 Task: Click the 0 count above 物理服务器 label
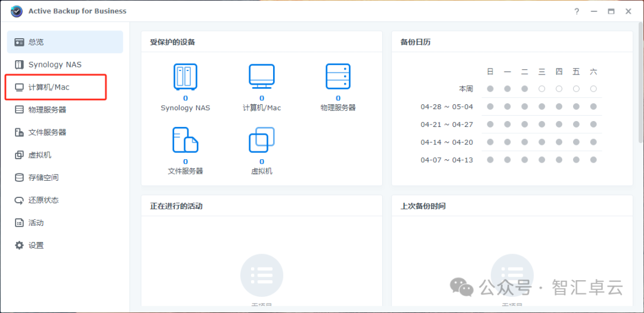(338, 98)
